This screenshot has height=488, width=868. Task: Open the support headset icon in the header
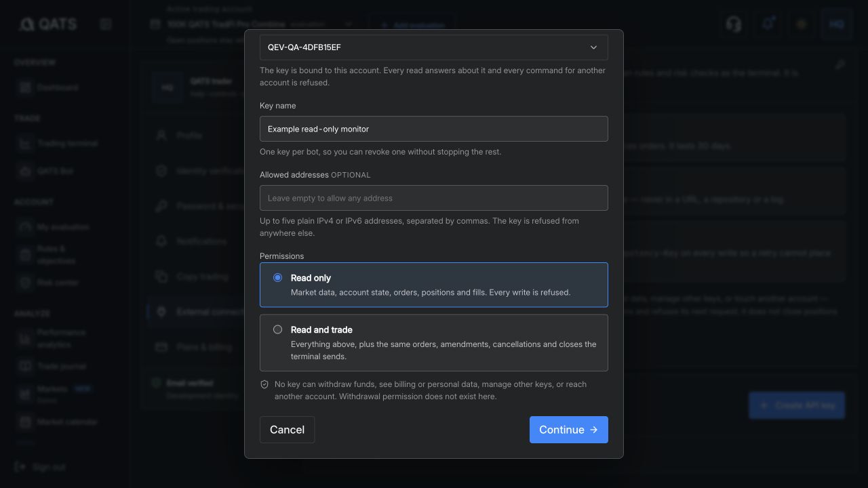tap(734, 24)
